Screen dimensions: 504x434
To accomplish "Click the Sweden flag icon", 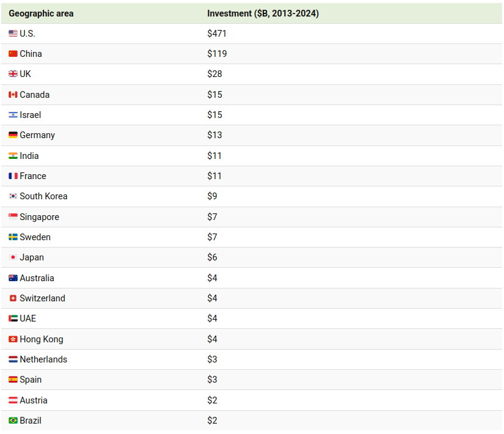I will point(13,237).
